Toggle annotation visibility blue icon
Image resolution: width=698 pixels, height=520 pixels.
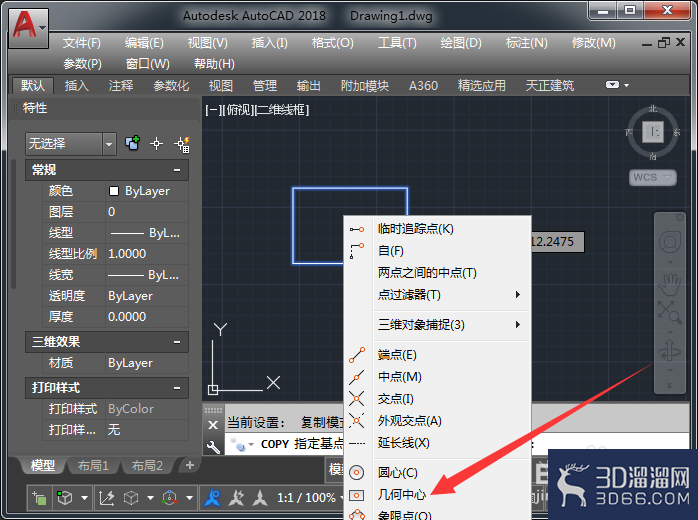click(x=212, y=498)
